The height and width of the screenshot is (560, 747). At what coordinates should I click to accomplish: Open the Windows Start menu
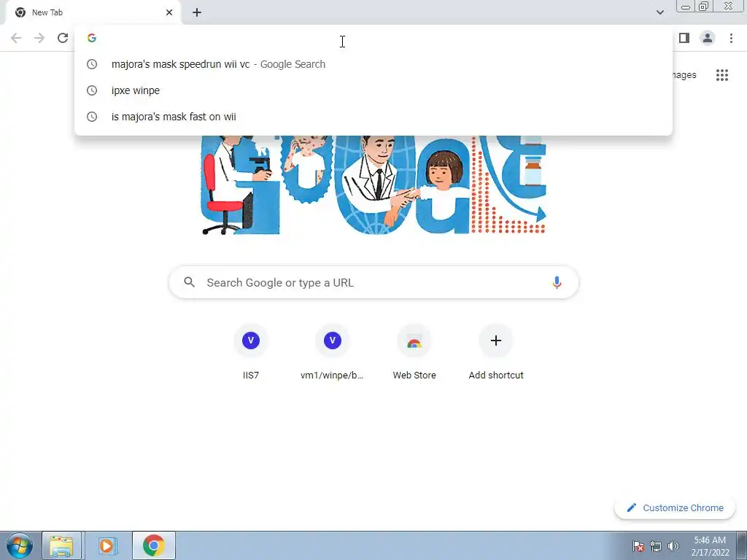[x=19, y=545]
